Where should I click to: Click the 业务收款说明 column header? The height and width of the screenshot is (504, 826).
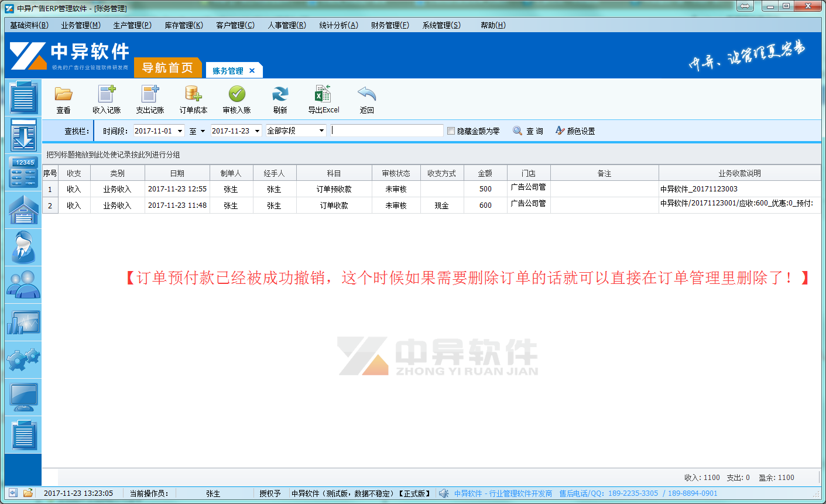click(740, 173)
